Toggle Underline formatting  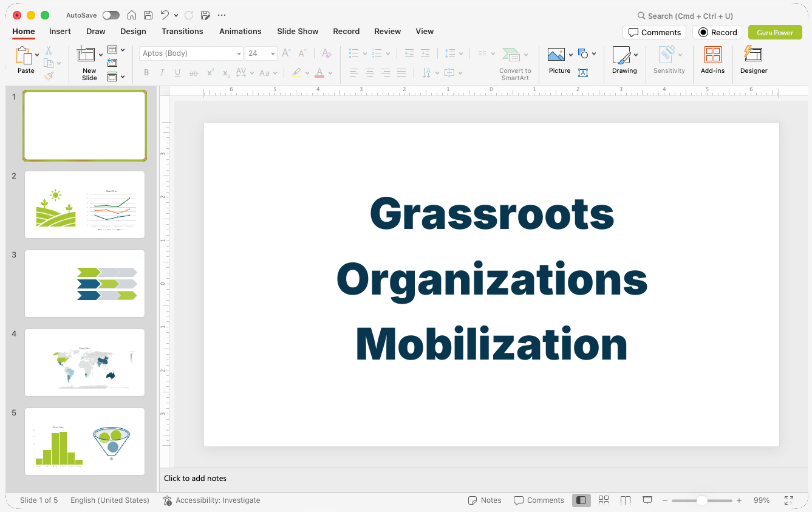pos(177,73)
